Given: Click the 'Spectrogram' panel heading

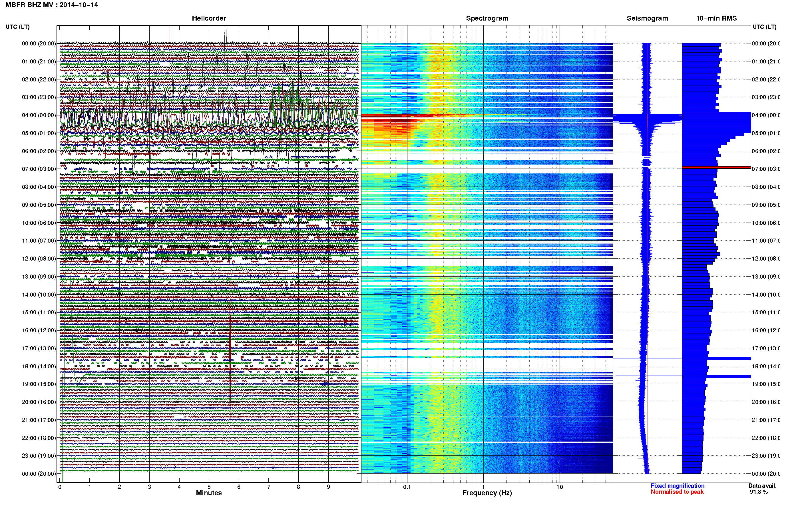Looking at the screenshot, I should tap(487, 18).
